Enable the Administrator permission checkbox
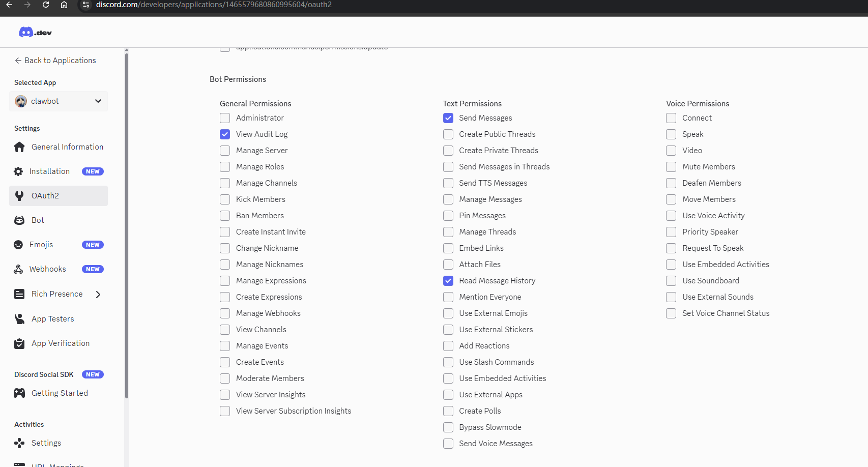868x467 pixels. pos(225,118)
